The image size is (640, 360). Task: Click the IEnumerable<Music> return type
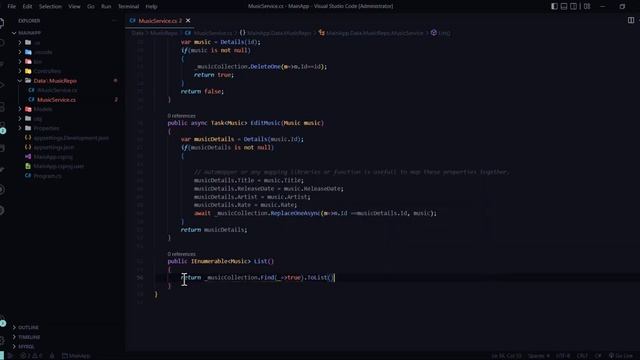[221, 261]
